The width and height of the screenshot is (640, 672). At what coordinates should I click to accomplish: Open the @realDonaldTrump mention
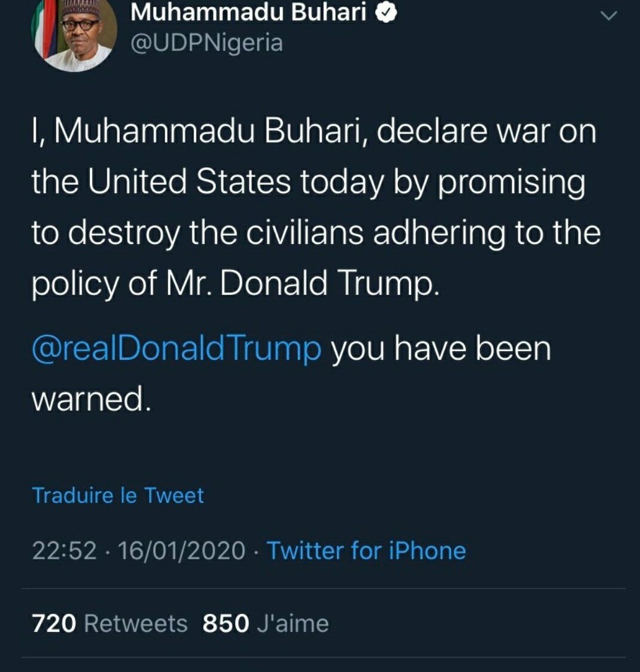176,348
